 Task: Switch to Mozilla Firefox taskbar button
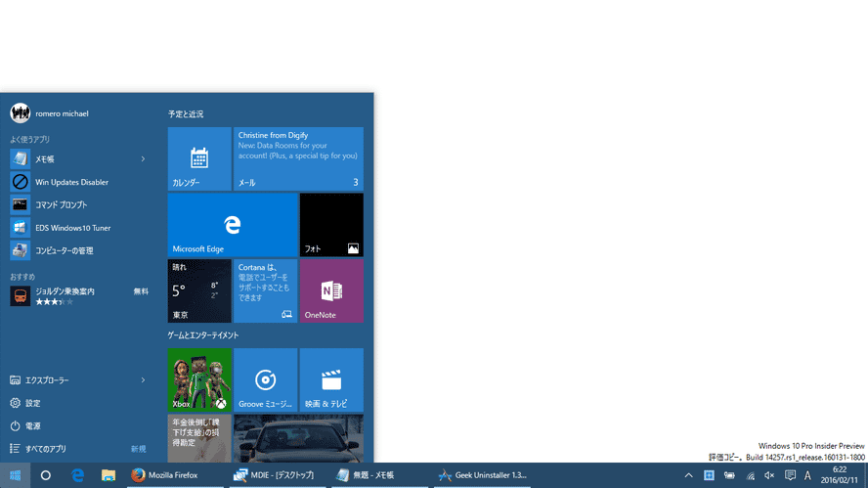coord(175,475)
